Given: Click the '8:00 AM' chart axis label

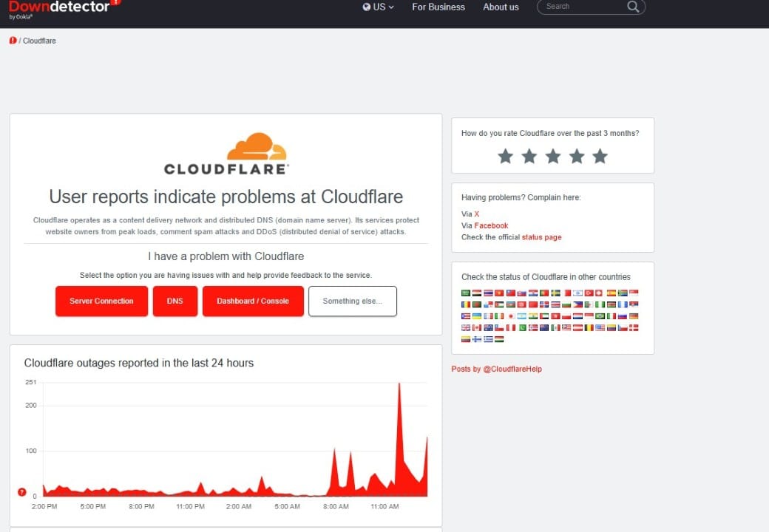Looking at the screenshot, I should pos(336,507).
